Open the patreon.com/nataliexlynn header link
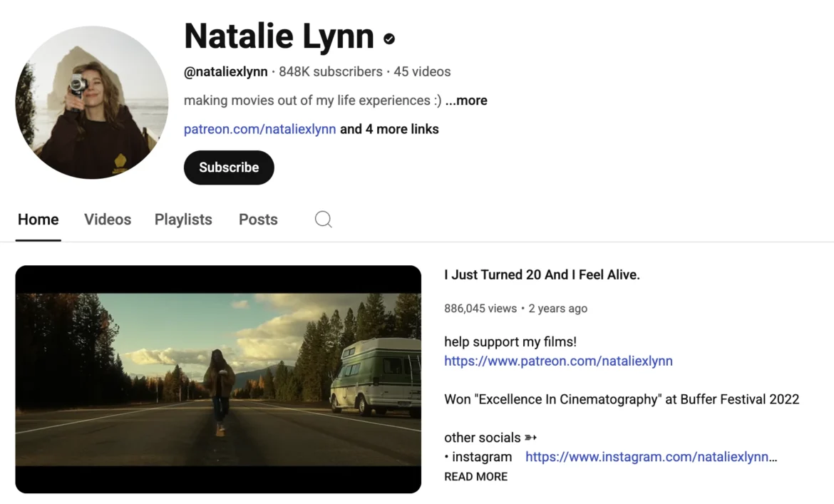This screenshot has height=504, width=834. pos(259,129)
